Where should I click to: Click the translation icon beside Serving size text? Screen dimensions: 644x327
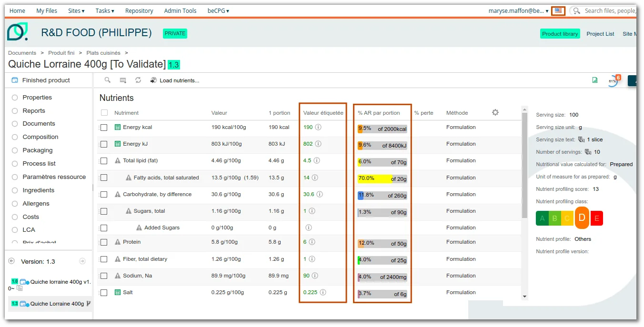pyautogui.click(x=581, y=139)
